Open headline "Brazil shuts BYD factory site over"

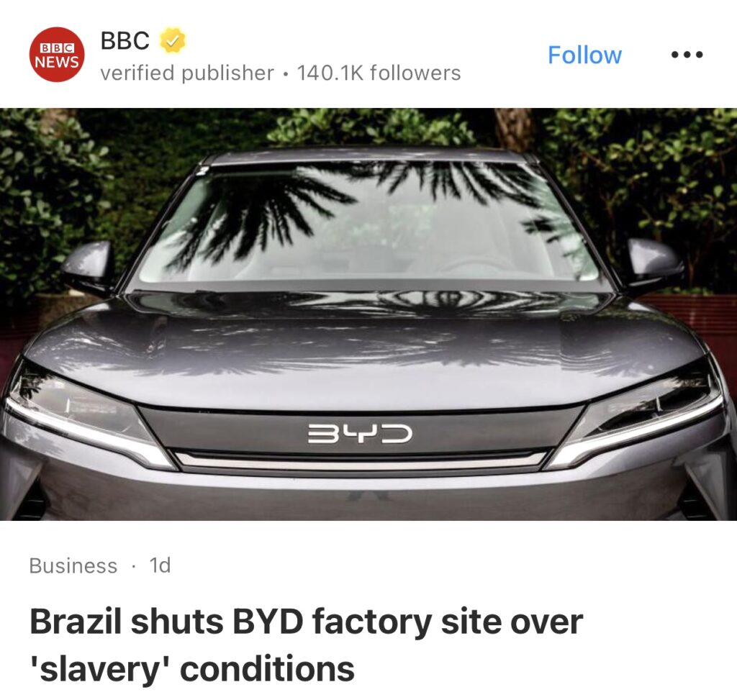click(x=306, y=622)
